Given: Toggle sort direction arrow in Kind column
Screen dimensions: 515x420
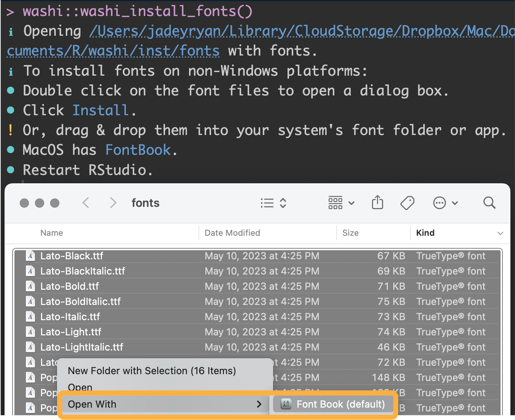Looking at the screenshot, I should coord(500,233).
